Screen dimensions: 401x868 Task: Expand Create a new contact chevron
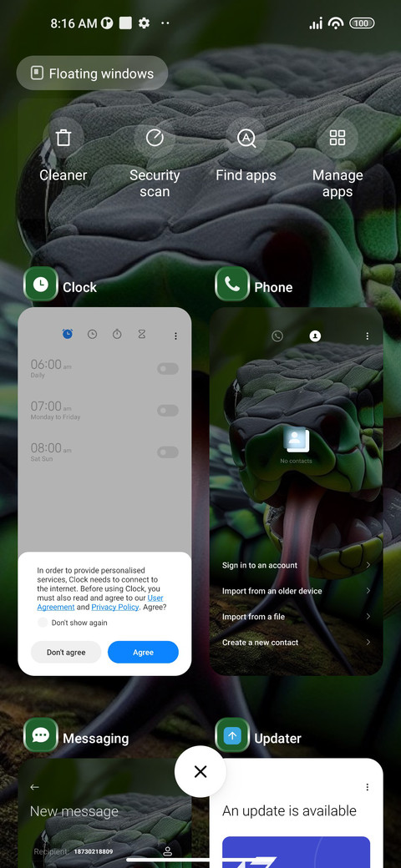tap(368, 642)
